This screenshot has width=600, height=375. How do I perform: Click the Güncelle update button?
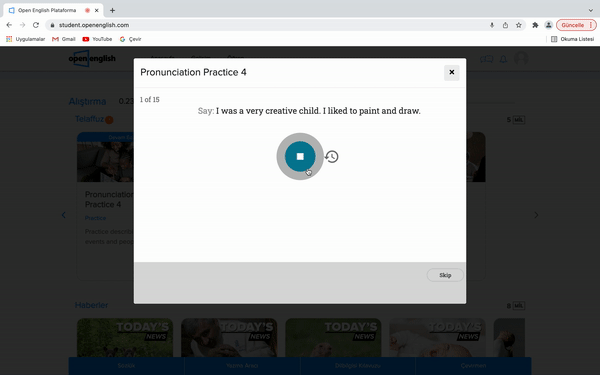coord(576,25)
